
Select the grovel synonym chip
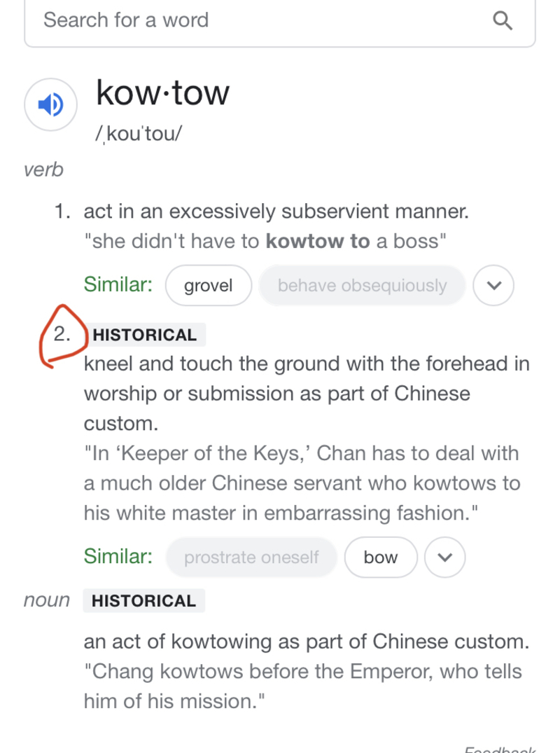pos(209,285)
